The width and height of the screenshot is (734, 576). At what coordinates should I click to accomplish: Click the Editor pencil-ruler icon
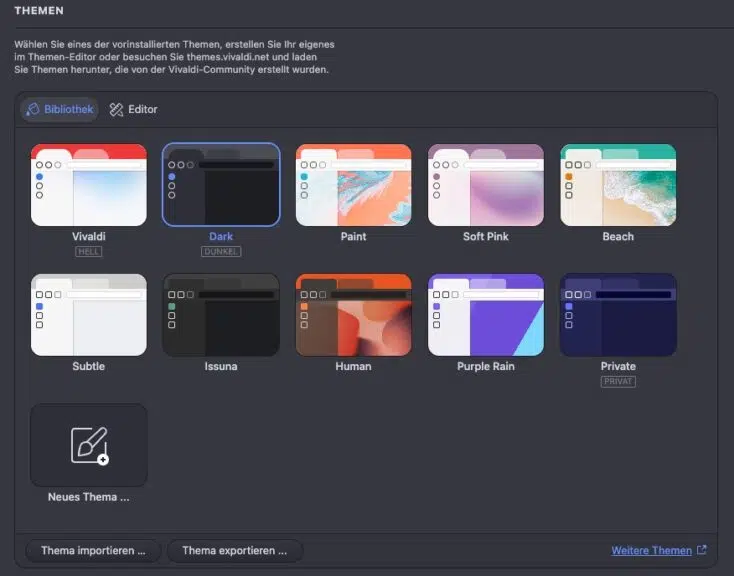tap(116, 110)
